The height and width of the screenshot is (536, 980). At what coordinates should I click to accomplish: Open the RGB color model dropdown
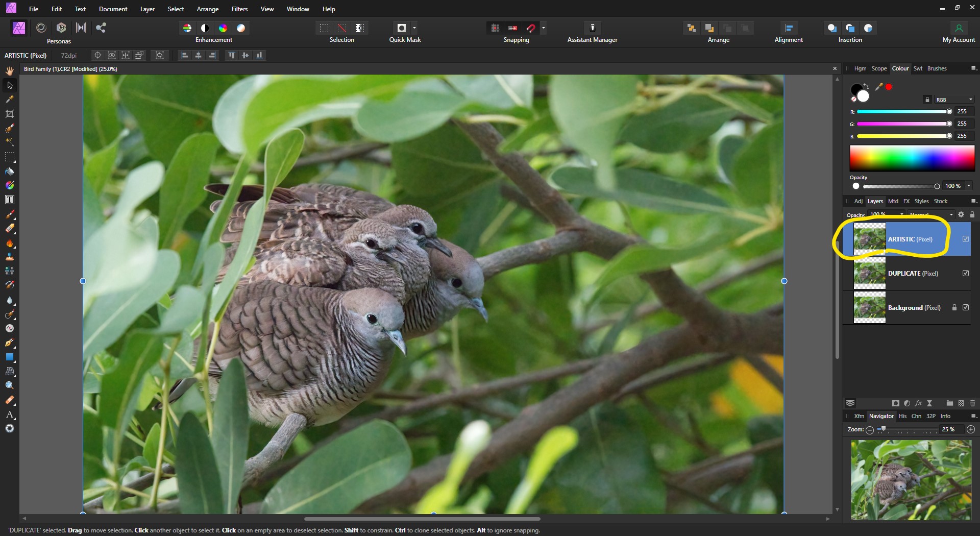(x=953, y=99)
